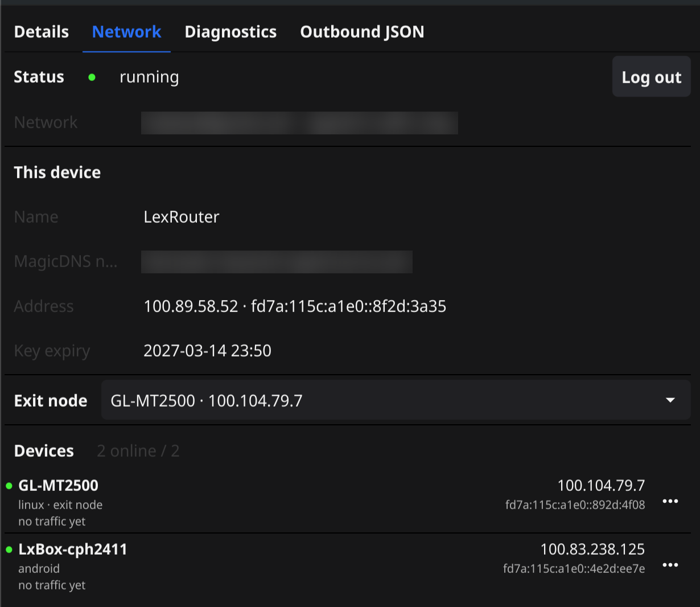
Task: Click 'no traffic yet' under GL-MT2500
Action: coord(52,522)
